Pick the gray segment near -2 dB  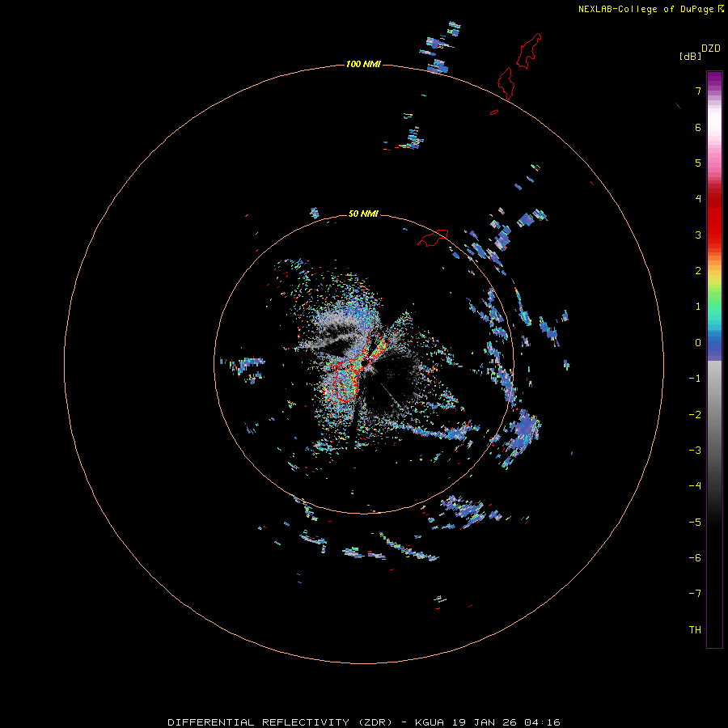(x=714, y=415)
